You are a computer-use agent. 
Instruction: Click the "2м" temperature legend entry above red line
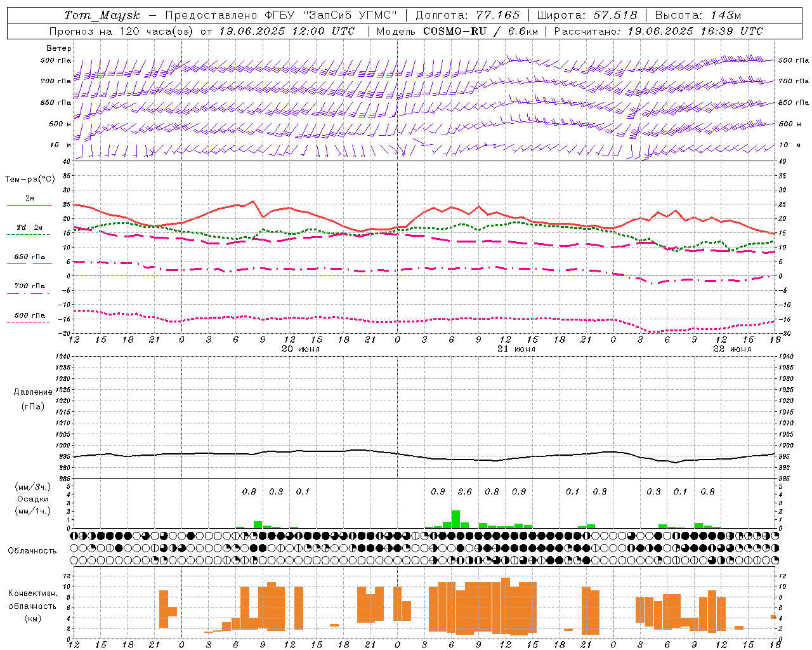coord(30,199)
